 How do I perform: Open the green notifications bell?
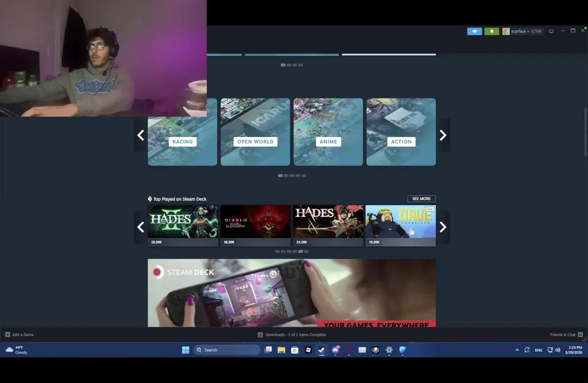pyautogui.click(x=492, y=31)
